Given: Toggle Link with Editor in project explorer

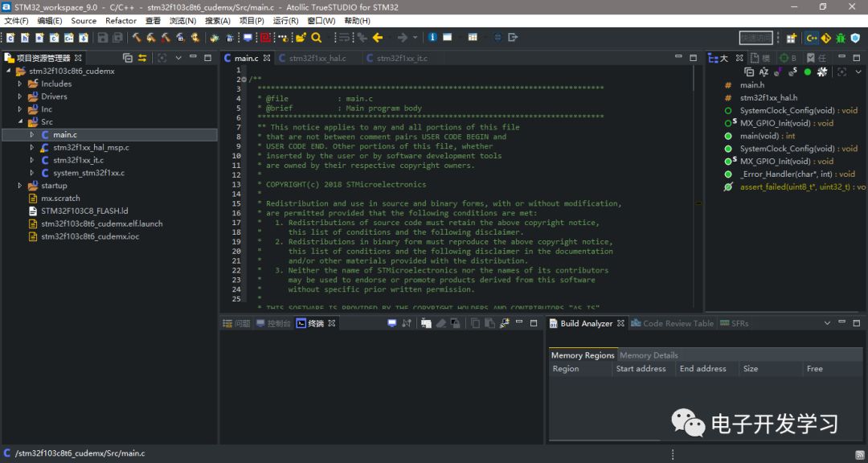Looking at the screenshot, I should [142, 58].
